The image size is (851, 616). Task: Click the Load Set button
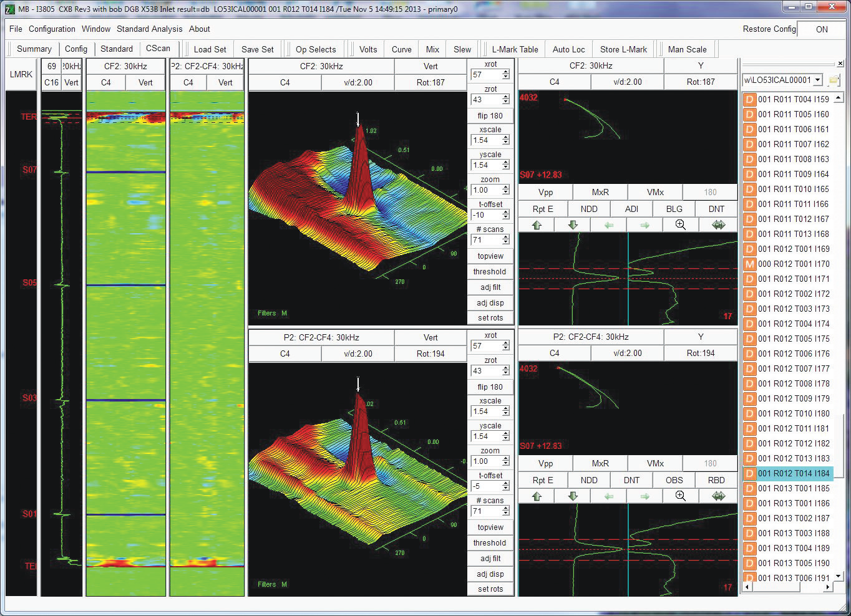pyautogui.click(x=210, y=49)
